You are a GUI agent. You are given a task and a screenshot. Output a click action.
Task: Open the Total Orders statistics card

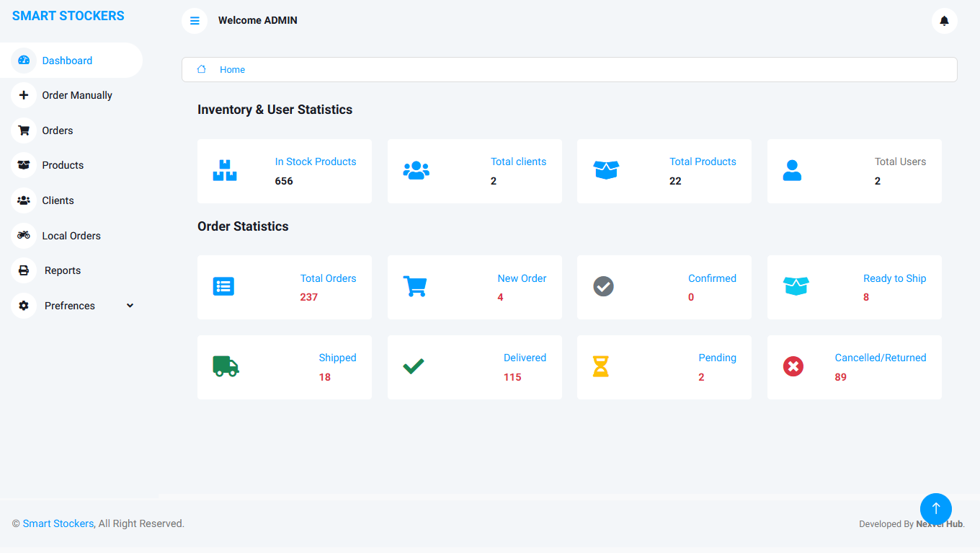click(x=285, y=287)
